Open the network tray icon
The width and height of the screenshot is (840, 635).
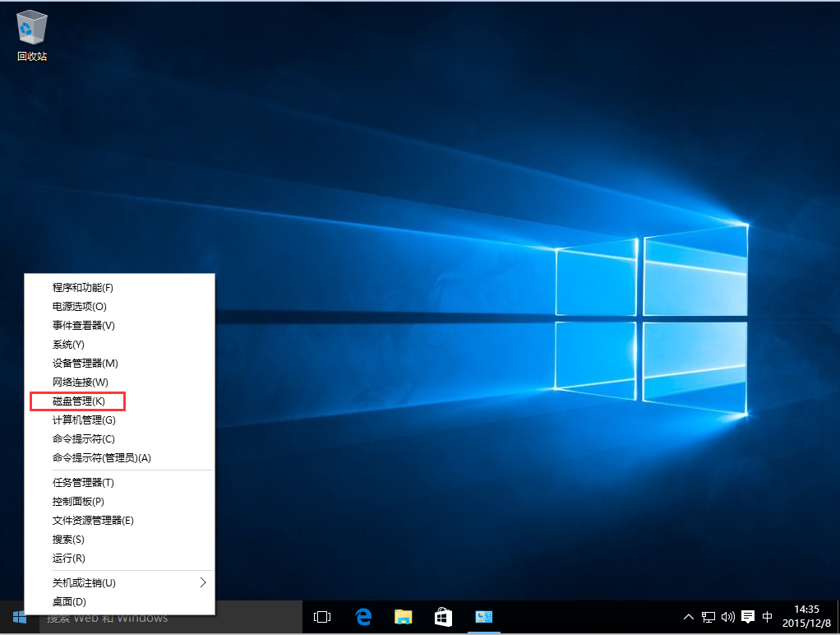pyautogui.click(x=708, y=617)
